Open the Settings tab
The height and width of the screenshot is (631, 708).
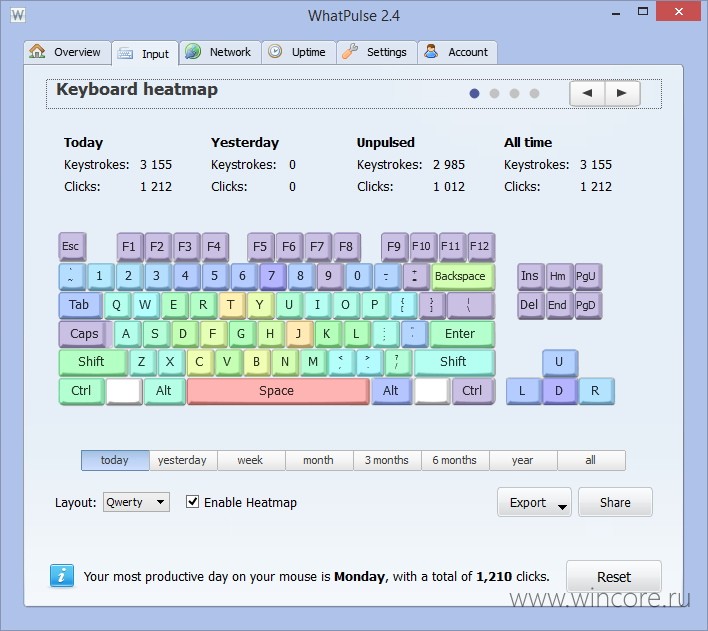(376, 52)
